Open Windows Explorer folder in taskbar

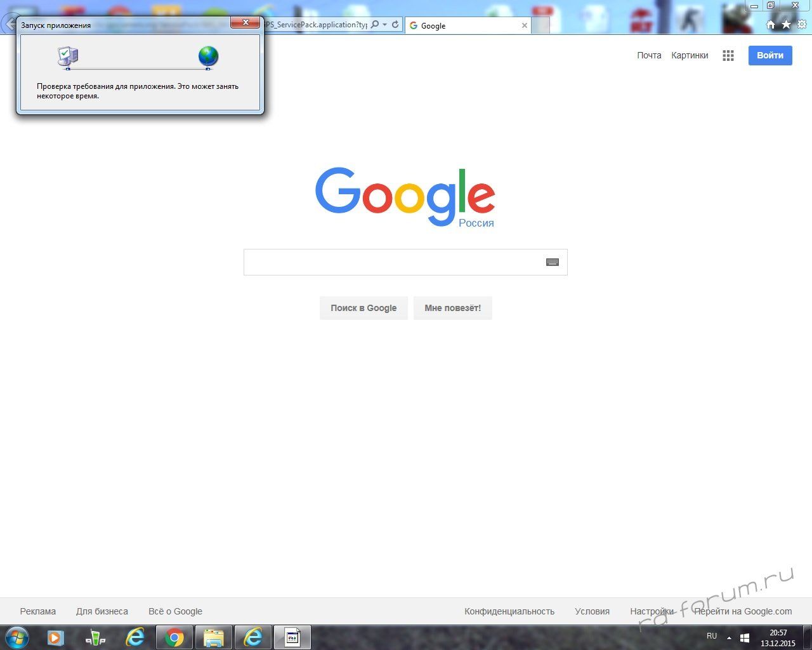pos(214,637)
